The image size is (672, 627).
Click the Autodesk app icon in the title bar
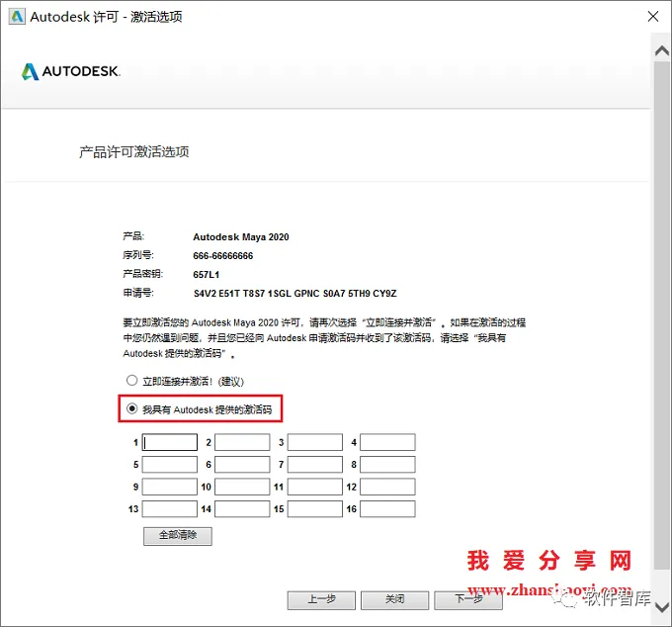[17, 17]
